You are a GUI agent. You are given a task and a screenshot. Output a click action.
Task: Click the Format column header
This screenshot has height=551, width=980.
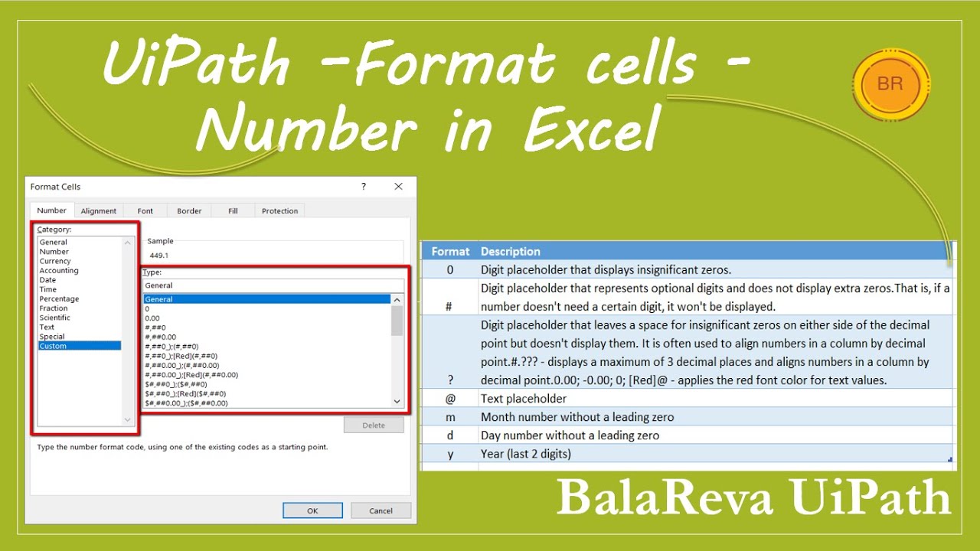[x=450, y=251]
